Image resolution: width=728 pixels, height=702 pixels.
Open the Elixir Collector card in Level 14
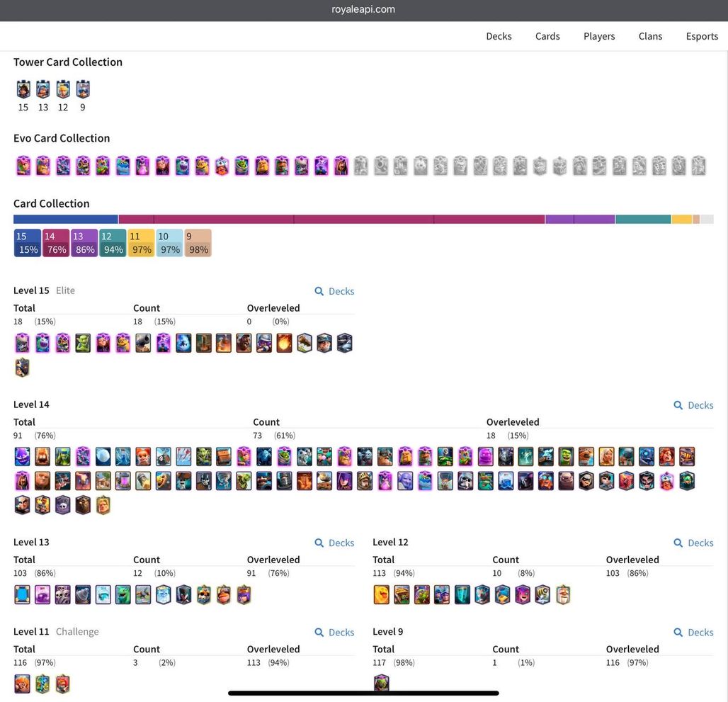click(x=123, y=481)
